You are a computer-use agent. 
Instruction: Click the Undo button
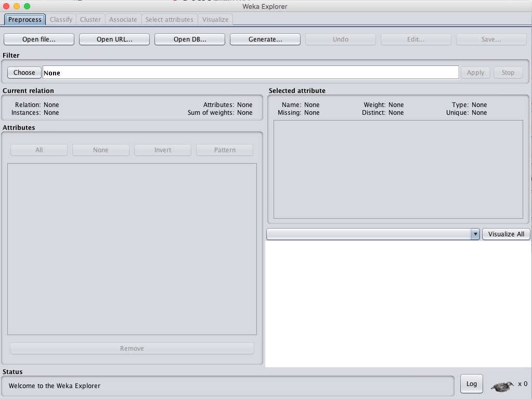pos(341,39)
